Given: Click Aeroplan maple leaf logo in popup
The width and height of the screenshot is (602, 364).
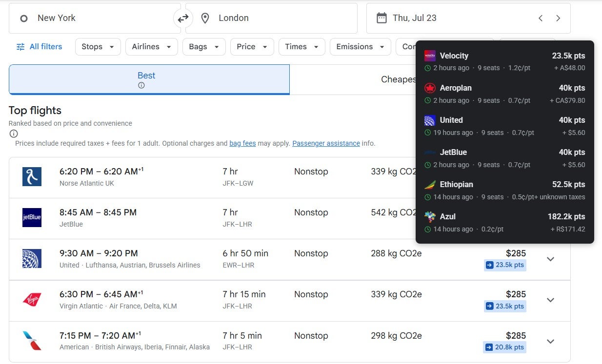Looking at the screenshot, I should (430, 88).
